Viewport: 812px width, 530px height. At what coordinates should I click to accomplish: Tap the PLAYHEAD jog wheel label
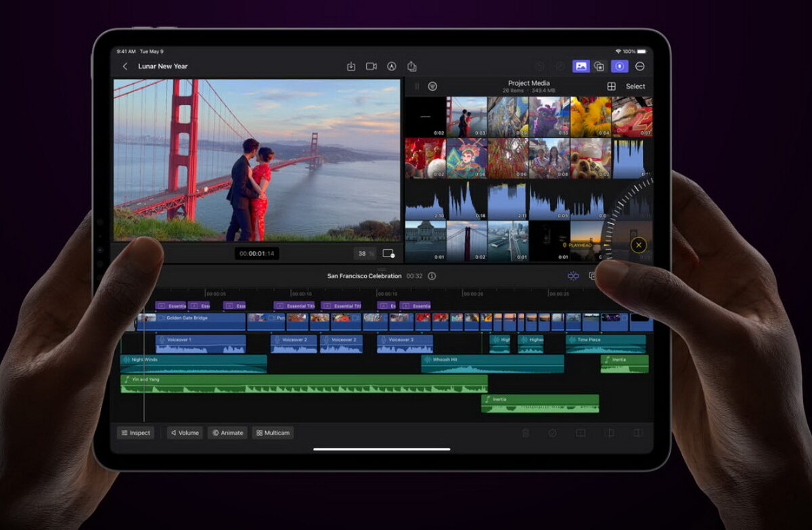[x=580, y=245]
